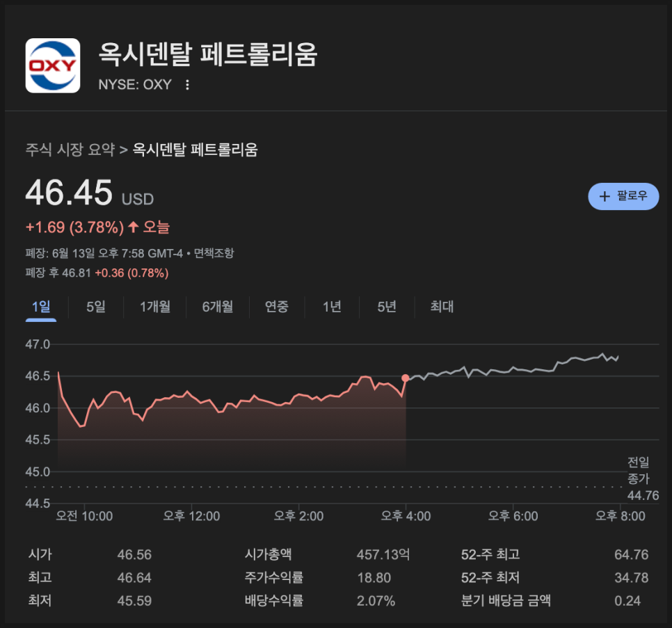The image size is (672, 628).
Task: Click the upward arrow next to 오늘
Action: click(x=134, y=227)
